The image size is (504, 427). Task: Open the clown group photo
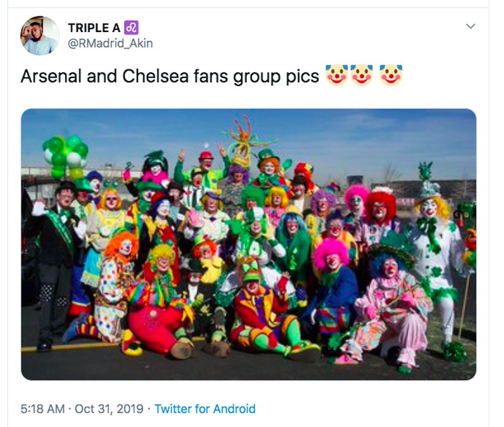(248, 244)
